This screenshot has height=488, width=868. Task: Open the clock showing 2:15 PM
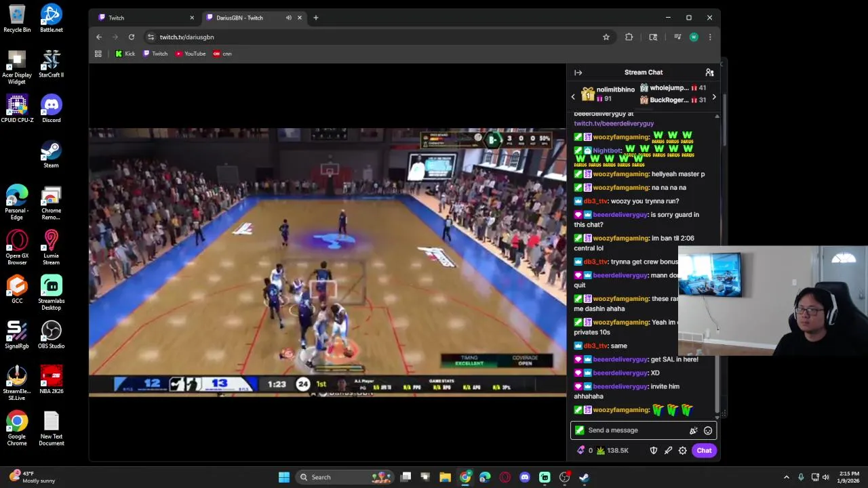[x=848, y=477]
